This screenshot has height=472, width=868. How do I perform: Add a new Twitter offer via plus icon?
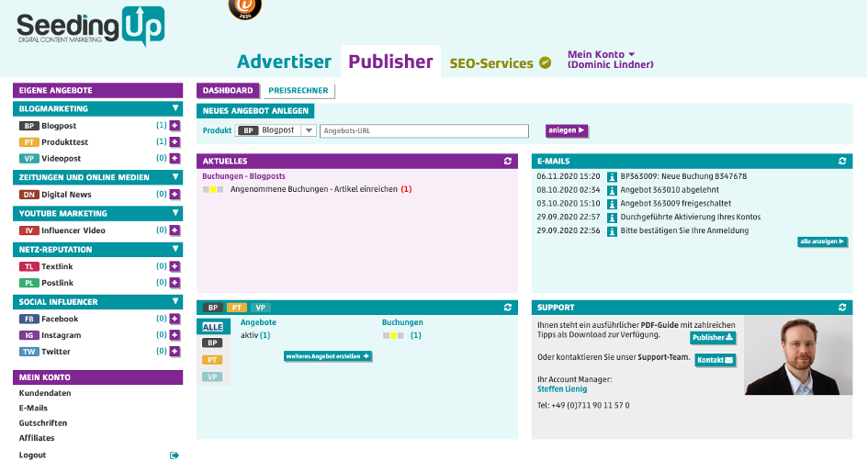175,352
